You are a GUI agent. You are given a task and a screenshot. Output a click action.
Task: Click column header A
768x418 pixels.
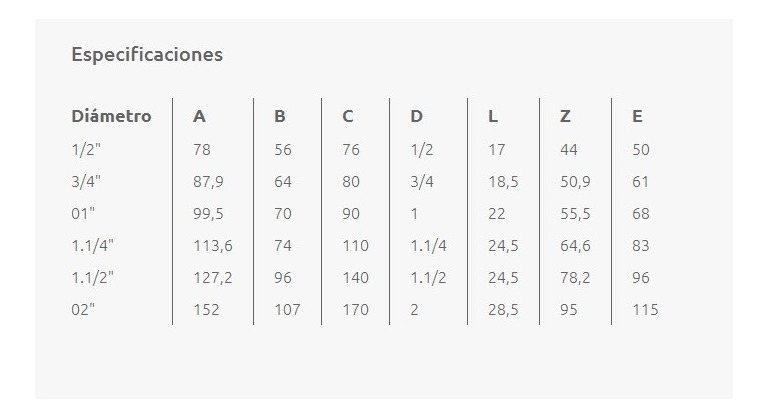point(199,116)
